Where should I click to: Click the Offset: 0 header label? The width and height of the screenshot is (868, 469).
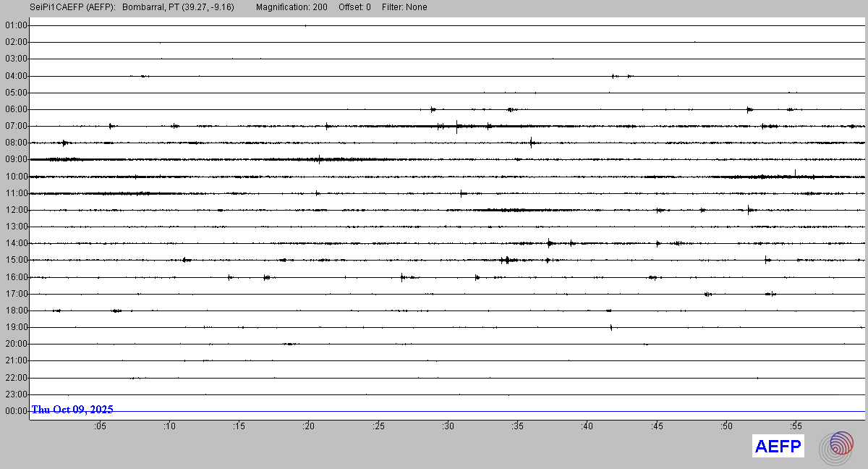tap(354, 7)
